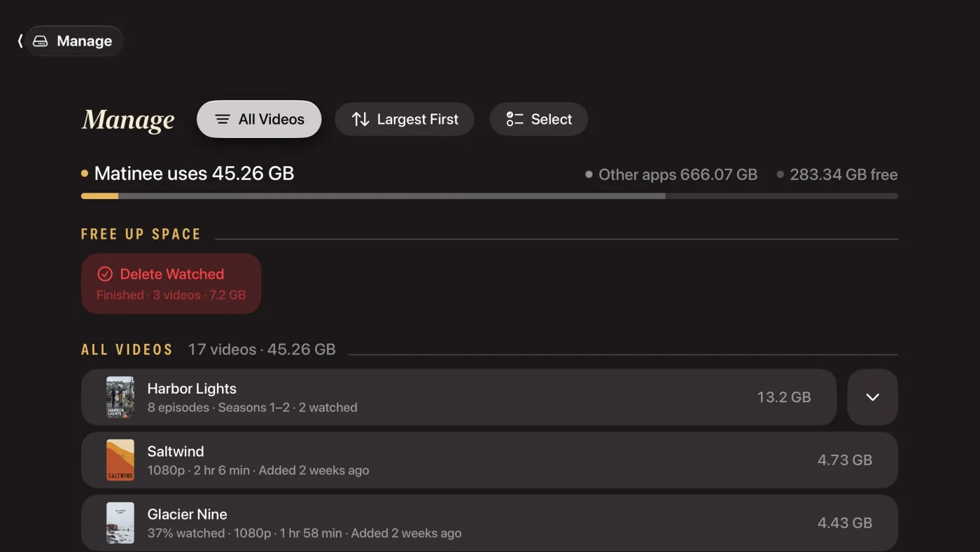This screenshot has width=980, height=552.
Task: Click the storage drive icon in Manage pill
Action: point(41,41)
